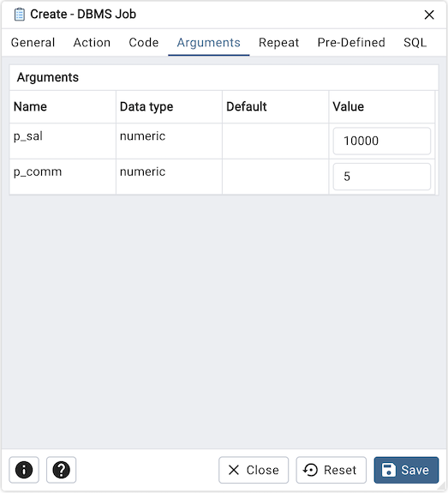
Task: Click the empty Default cell for p_comm
Action: (x=276, y=177)
